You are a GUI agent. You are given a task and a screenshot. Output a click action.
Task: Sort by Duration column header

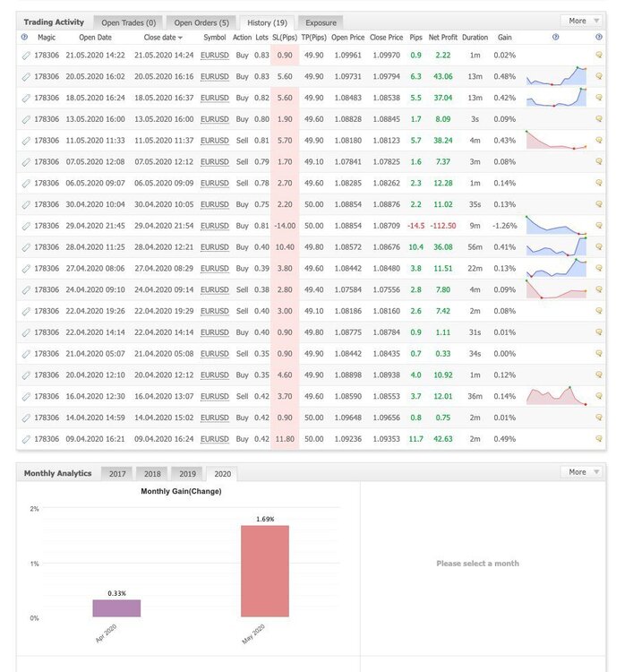(475, 38)
